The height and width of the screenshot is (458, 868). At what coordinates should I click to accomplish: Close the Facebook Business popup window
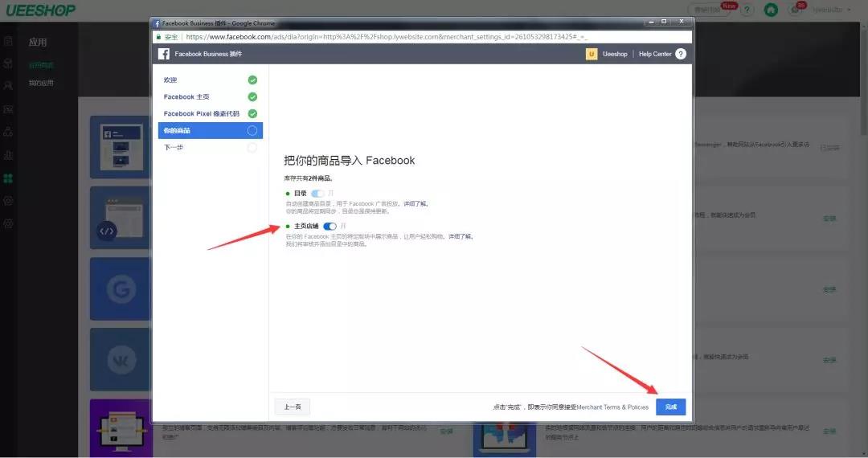682,22
